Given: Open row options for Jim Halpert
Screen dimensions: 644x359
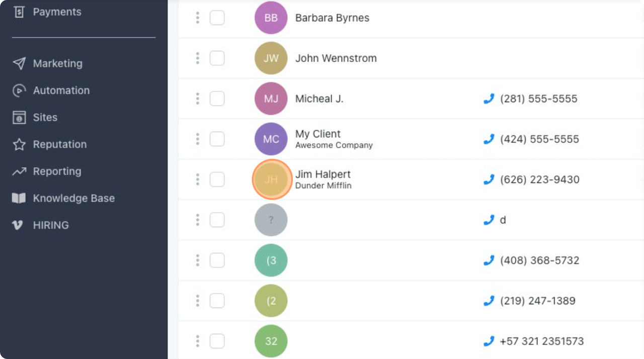Looking at the screenshot, I should [x=198, y=179].
